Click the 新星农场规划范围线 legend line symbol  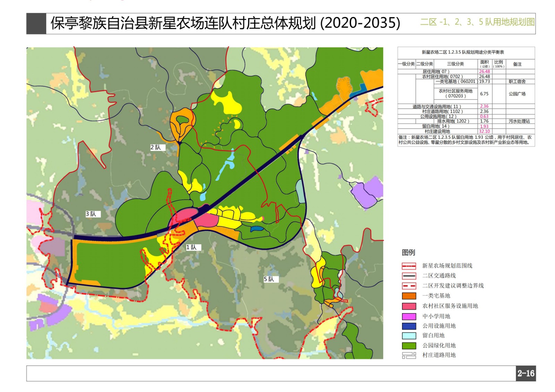(x=409, y=266)
